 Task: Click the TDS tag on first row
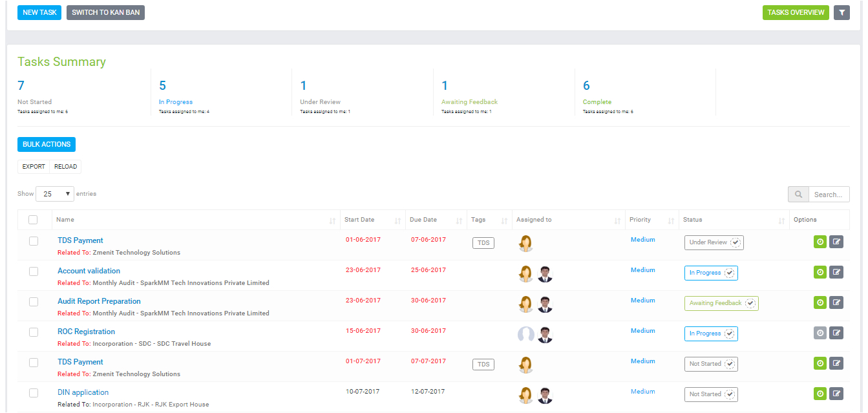pyautogui.click(x=483, y=243)
